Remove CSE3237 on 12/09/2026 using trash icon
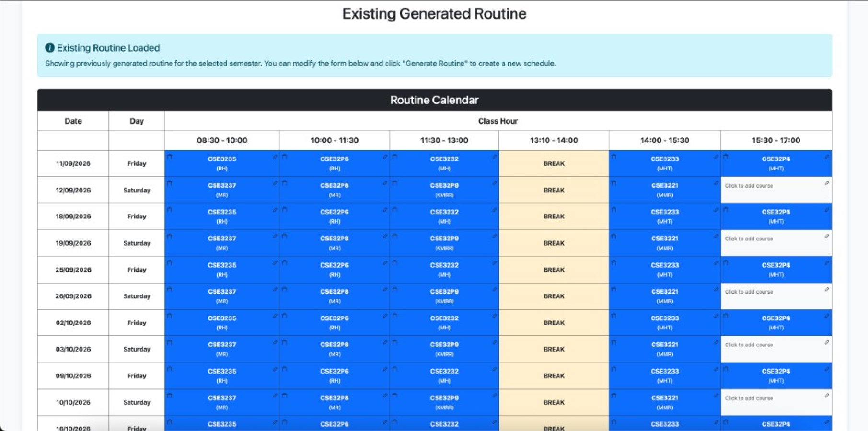 tap(170, 183)
